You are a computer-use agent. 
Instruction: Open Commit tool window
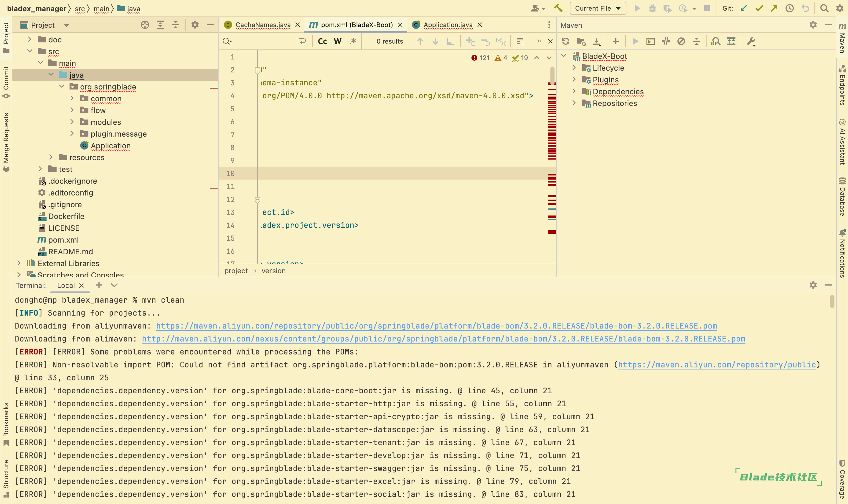pos(6,82)
